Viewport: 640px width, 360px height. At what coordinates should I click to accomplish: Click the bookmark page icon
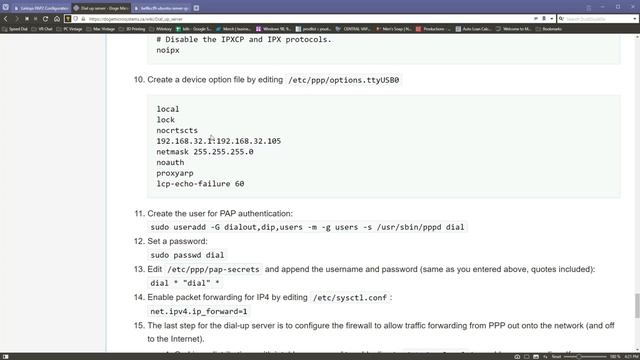tap(544, 19)
